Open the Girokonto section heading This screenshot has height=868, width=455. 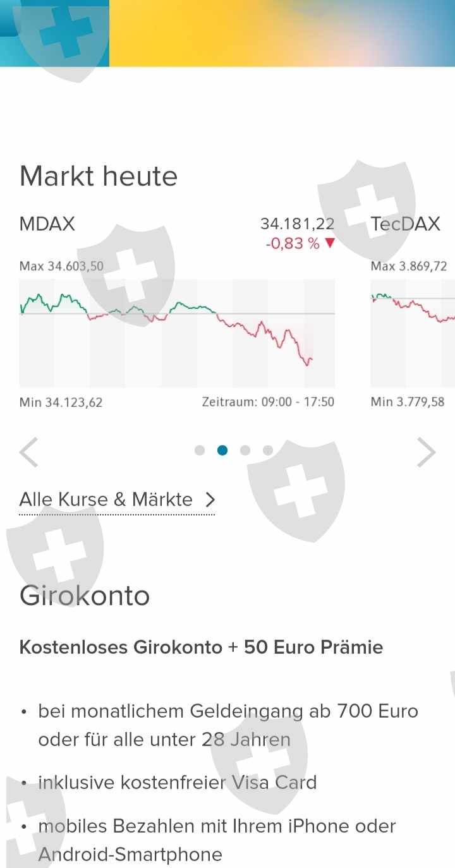(85, 595)
